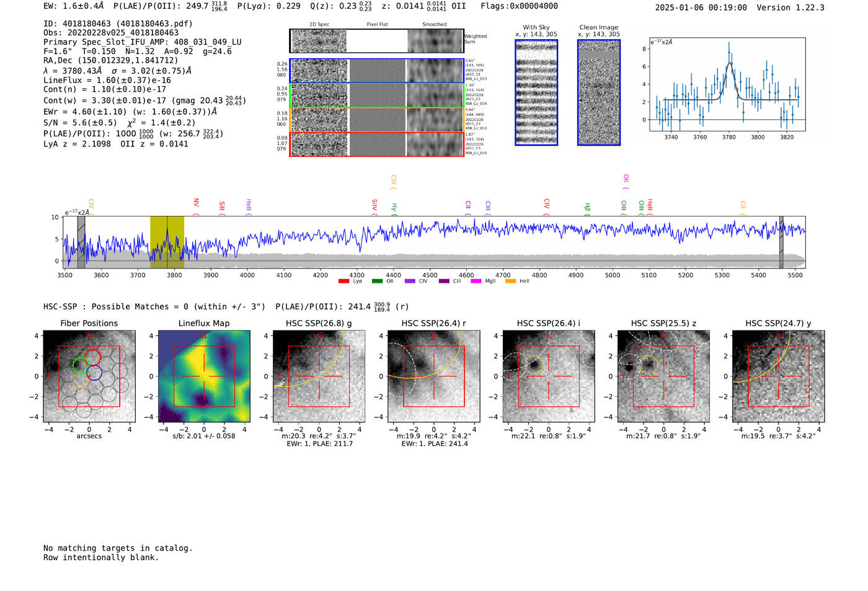
Task: Click the 'LineFlux = 1.60(±0.37)e-16' text
Action: coord(107,80)
